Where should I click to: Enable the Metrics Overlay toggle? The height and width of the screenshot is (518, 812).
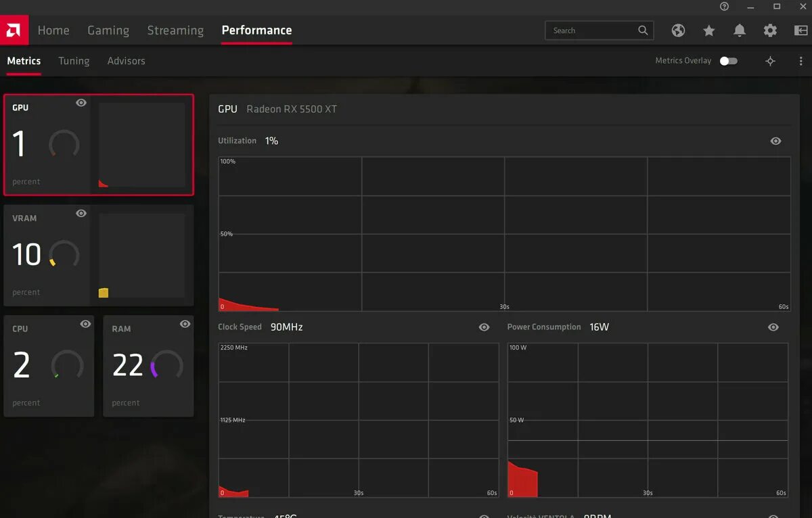[729, 60]
